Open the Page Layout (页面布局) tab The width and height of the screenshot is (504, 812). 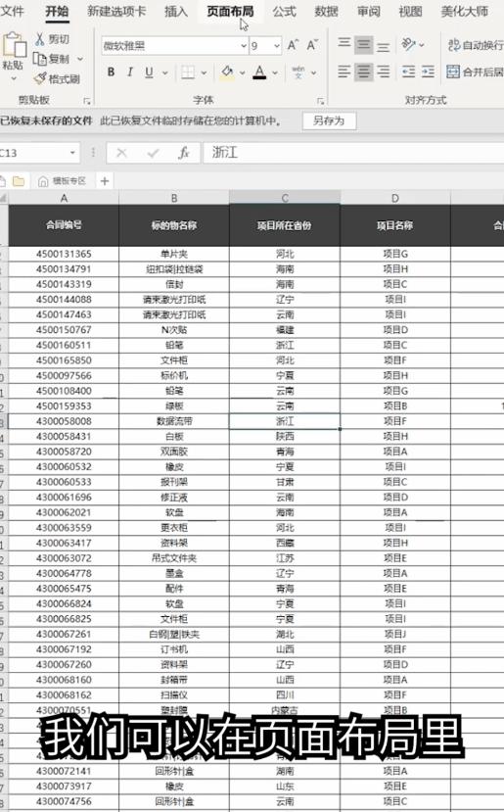pos(230,11)
